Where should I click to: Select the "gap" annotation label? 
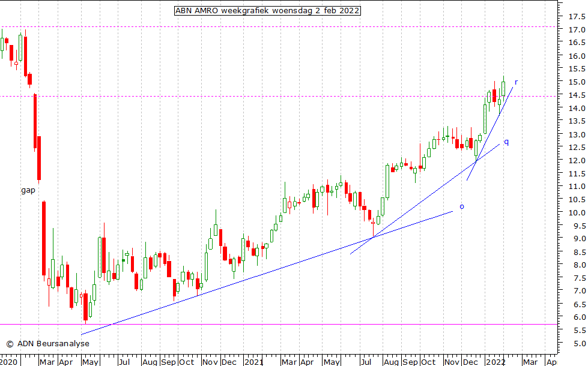coord(28,190)
